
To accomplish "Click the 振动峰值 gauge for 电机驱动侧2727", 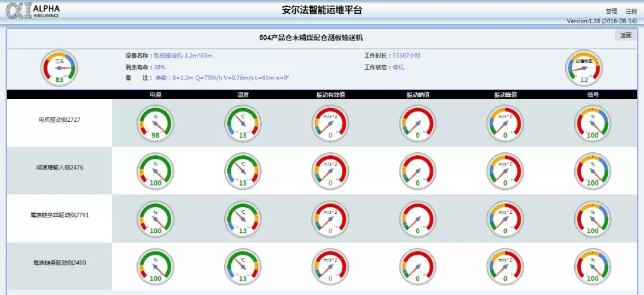I will pos(505,123).
